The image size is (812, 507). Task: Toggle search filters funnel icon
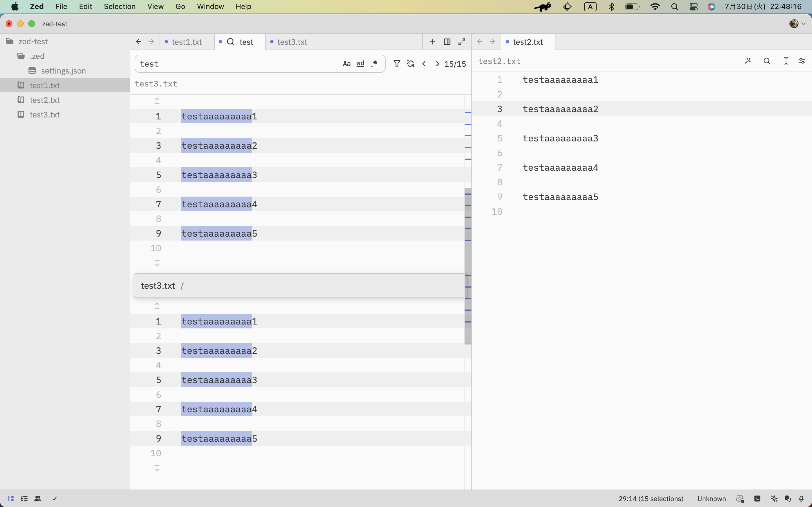(x=397, y=64)
